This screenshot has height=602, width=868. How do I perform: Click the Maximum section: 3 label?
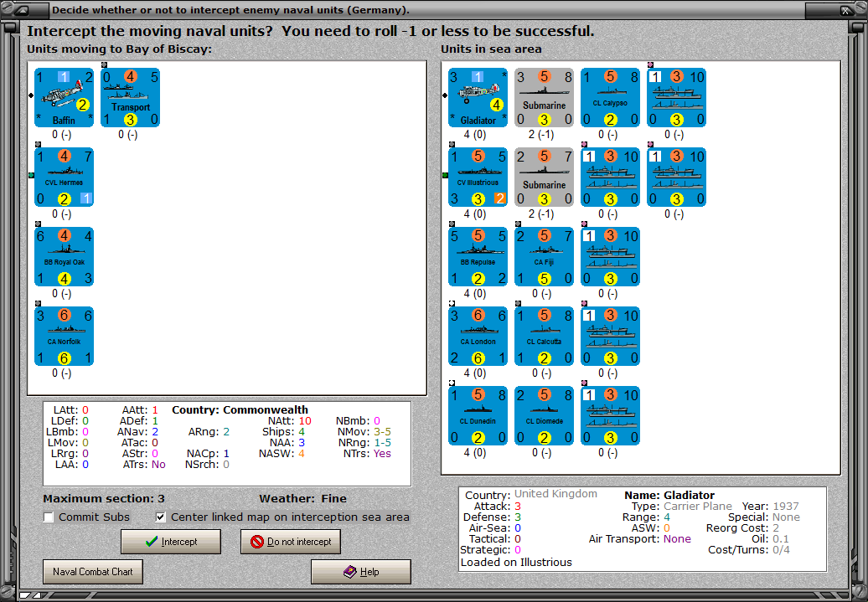(x=104, y=498)
